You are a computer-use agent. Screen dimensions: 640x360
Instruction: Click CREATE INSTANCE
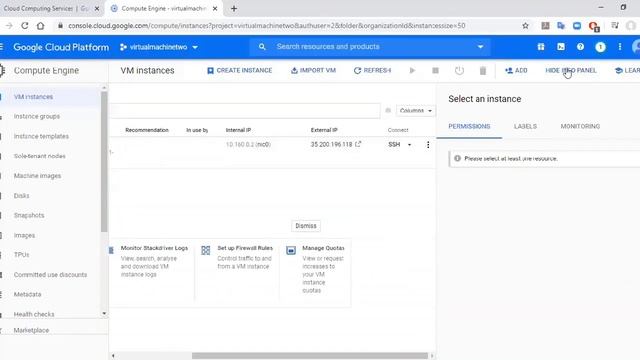click(240, 71)
